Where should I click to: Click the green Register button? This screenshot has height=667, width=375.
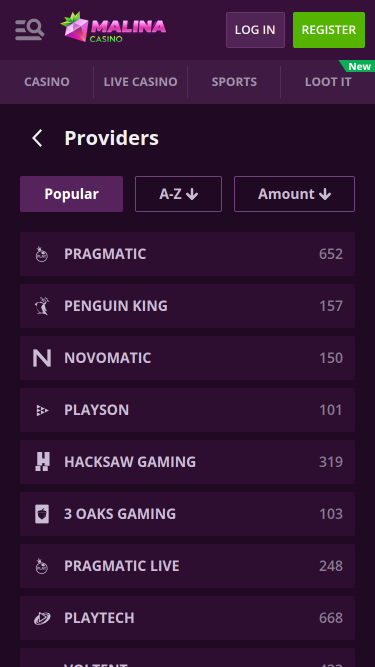coord(329,30)
